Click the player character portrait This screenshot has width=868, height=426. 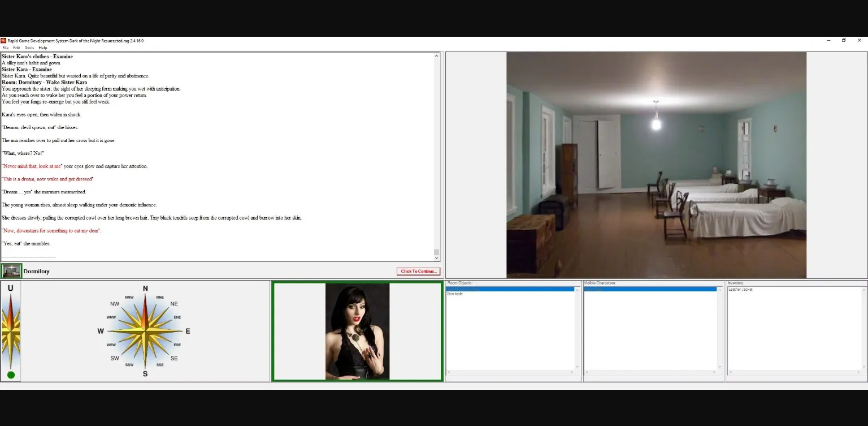(x=357, y=332)
